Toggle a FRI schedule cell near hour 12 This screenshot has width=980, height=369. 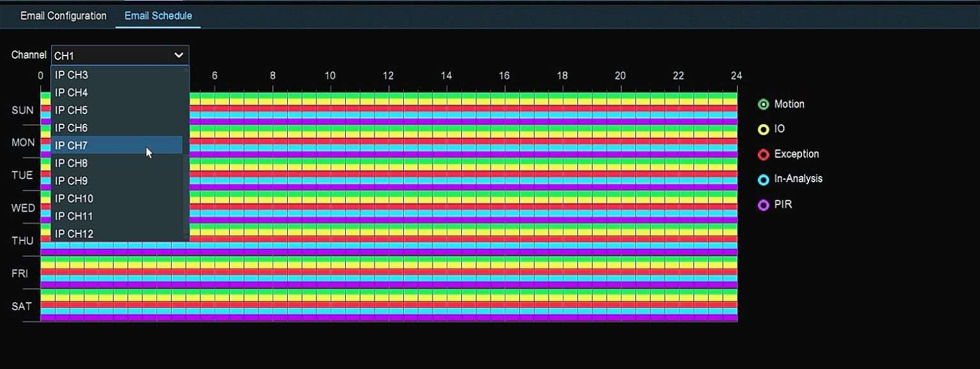click(x=388, y=273)
